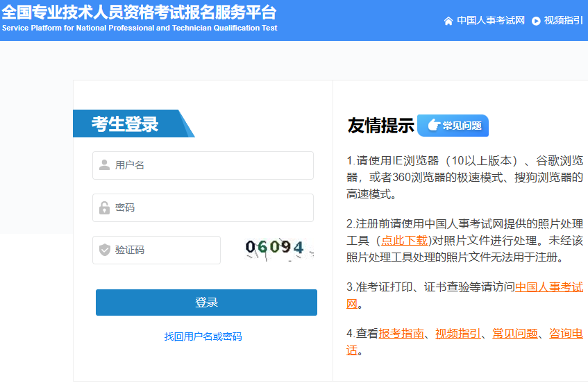Focus the 用户名 text input
The width and height of the screenshot is (588, 392).
[208, 165]
